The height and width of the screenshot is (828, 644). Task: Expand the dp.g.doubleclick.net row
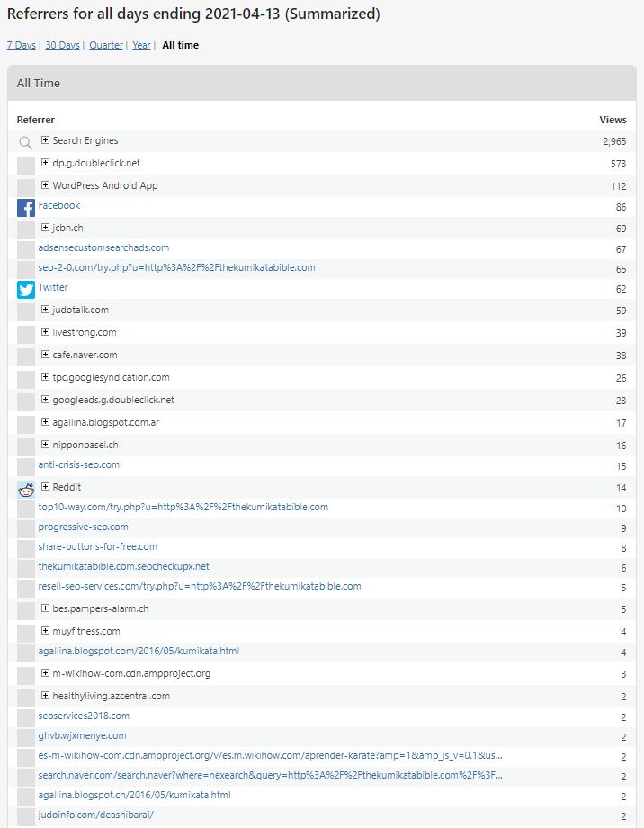[x=45, y=163]
